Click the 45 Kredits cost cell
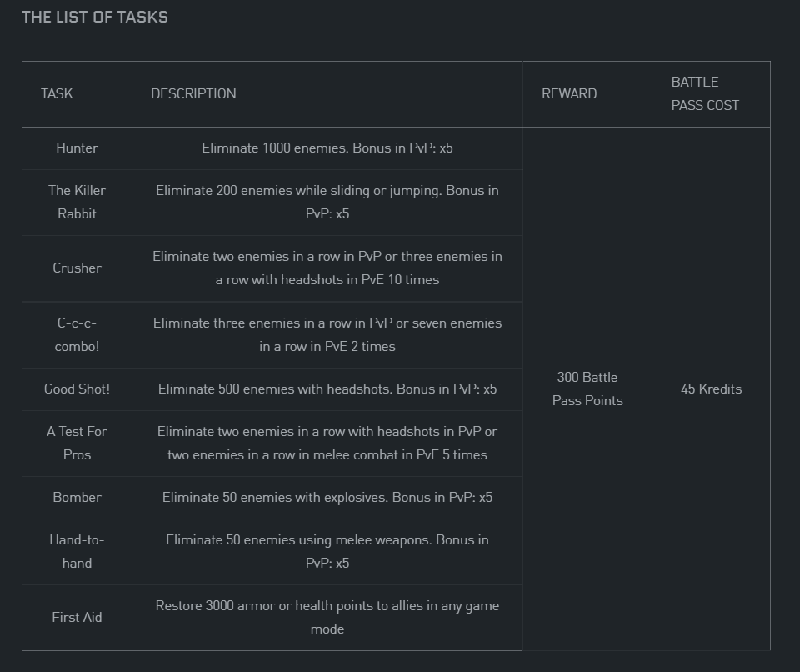Image resolution: width=800 pixels, height=672 pixels. tap(711, 389)
